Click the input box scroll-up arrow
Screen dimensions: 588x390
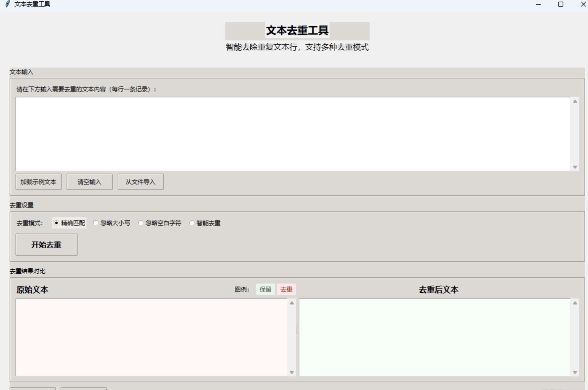575,101
